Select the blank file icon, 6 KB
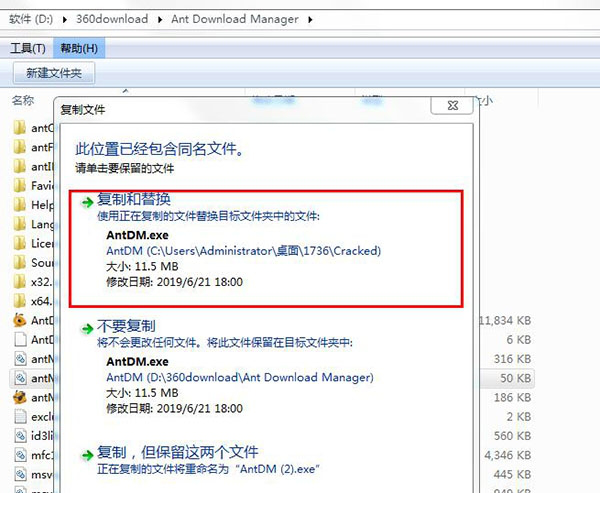 click(x=20, y=339)
